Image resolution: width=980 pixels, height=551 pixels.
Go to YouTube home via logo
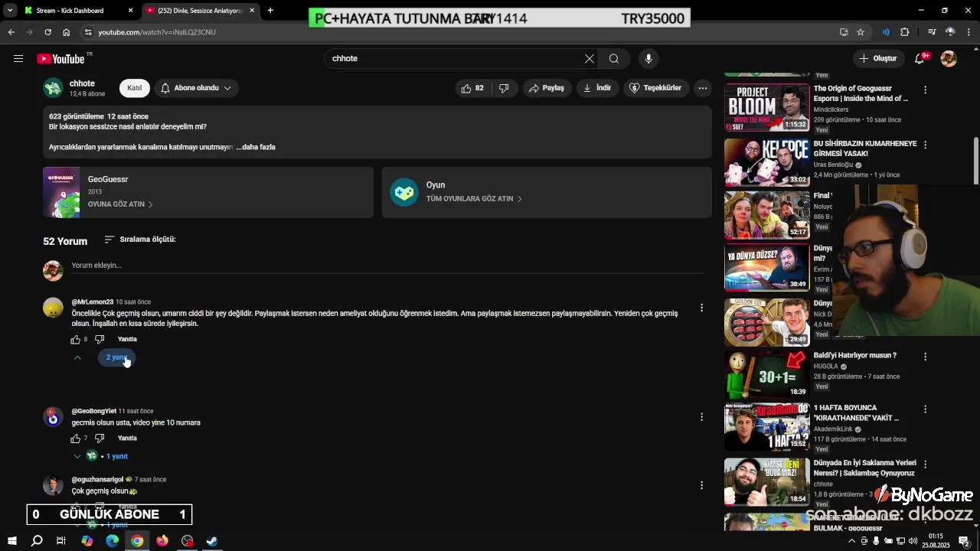[60, 59]
